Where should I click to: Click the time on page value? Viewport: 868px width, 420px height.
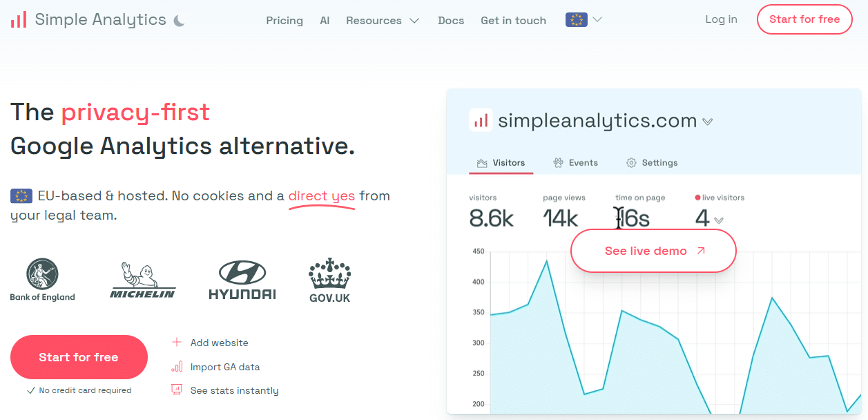pyautogui.click(x=633, y=218)
